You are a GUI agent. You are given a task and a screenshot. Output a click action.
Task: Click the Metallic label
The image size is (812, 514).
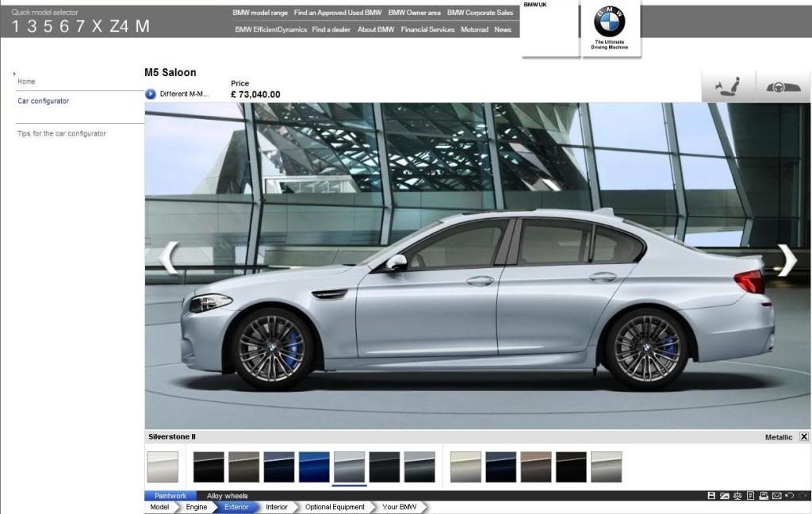779,437
